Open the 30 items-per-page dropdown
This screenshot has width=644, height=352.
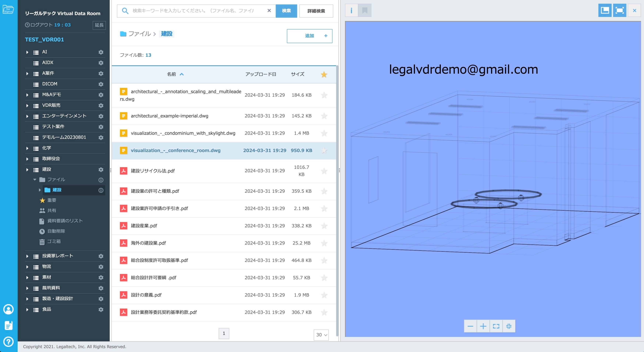pyautogui.click(x=321, y=335)
